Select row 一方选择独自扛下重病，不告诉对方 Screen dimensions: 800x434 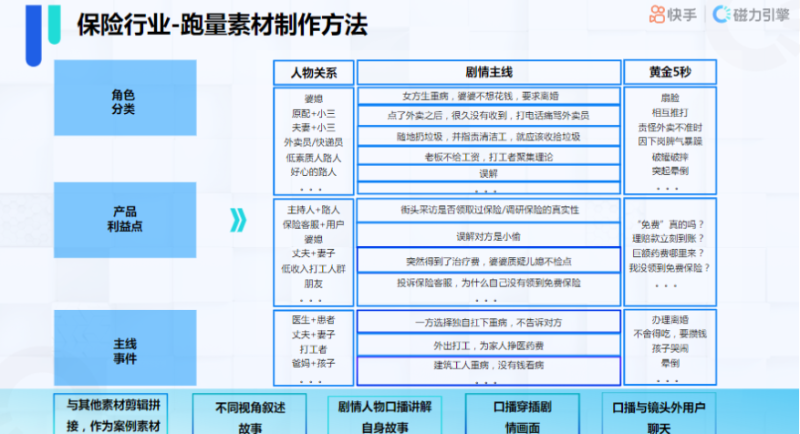pos(489,322)
